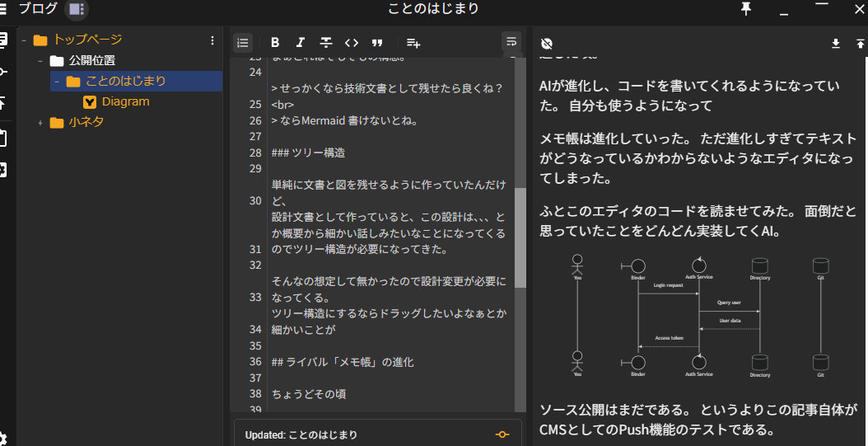Click the commit icon beside Updated message
868x446 pixels.
tap(502, 434)
